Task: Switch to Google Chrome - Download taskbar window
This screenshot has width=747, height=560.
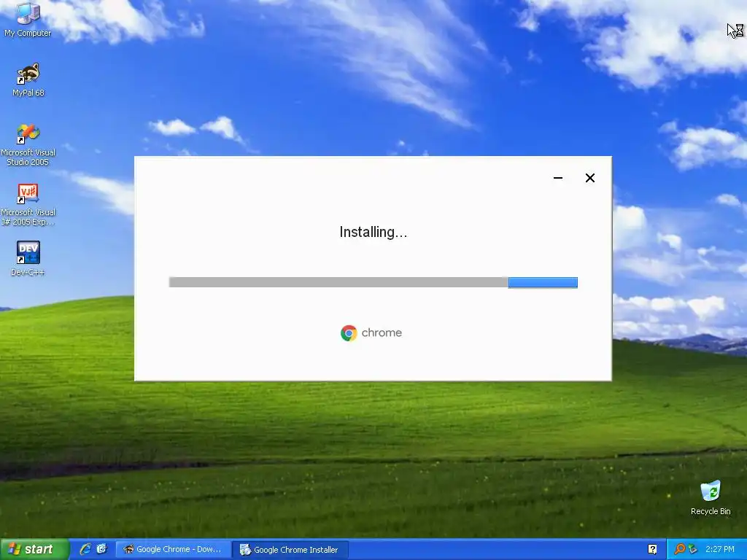Action: (x=174, y=550)
